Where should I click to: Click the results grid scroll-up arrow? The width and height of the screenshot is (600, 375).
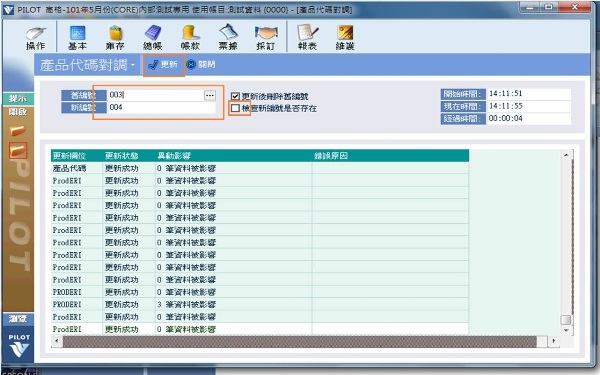566,155
